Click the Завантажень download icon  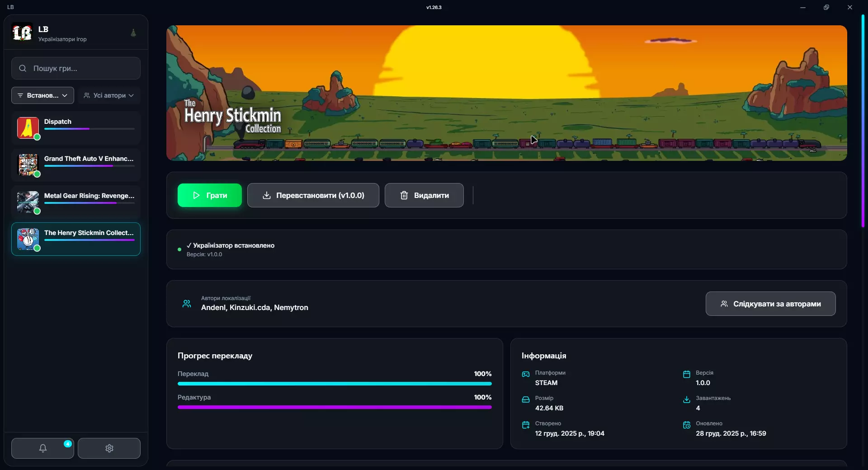(x=687, y=399)
